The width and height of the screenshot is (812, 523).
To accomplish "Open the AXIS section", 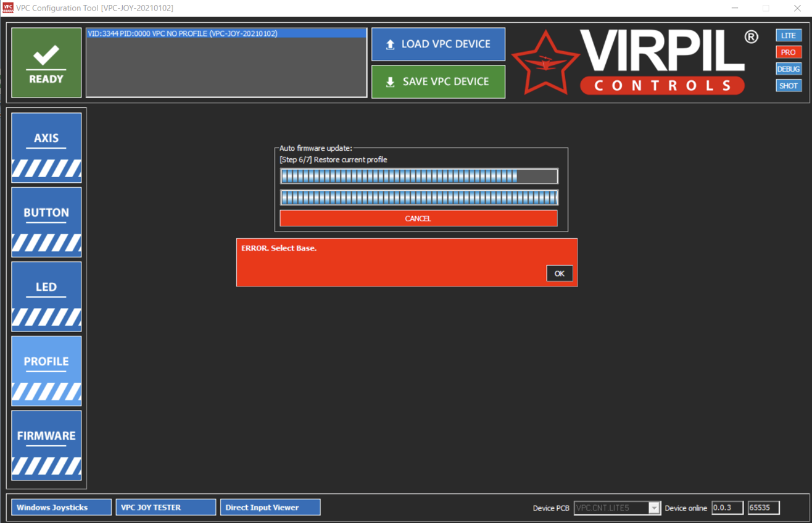I will pos(46,148).
